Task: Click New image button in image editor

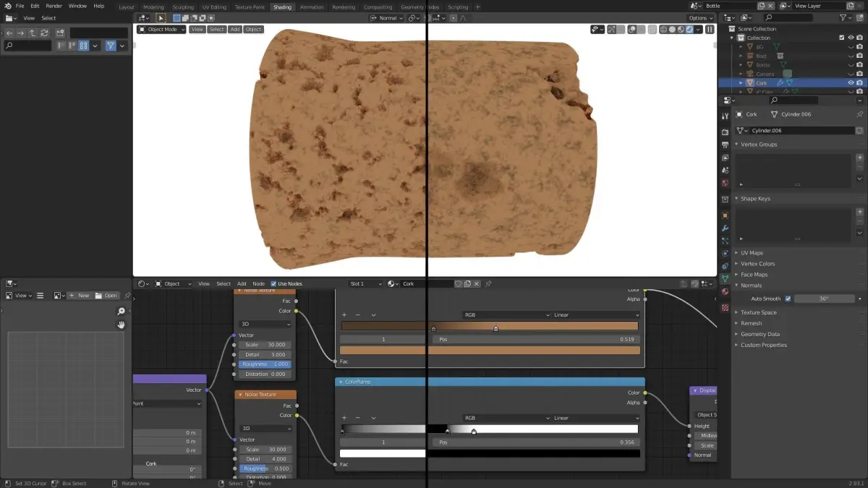Action: [80, 295]
